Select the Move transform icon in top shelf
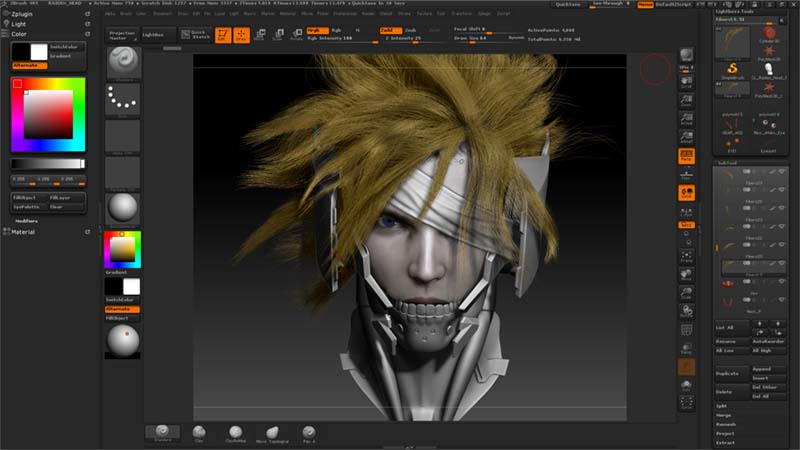The image size is (800, 450). pos(260,35)
